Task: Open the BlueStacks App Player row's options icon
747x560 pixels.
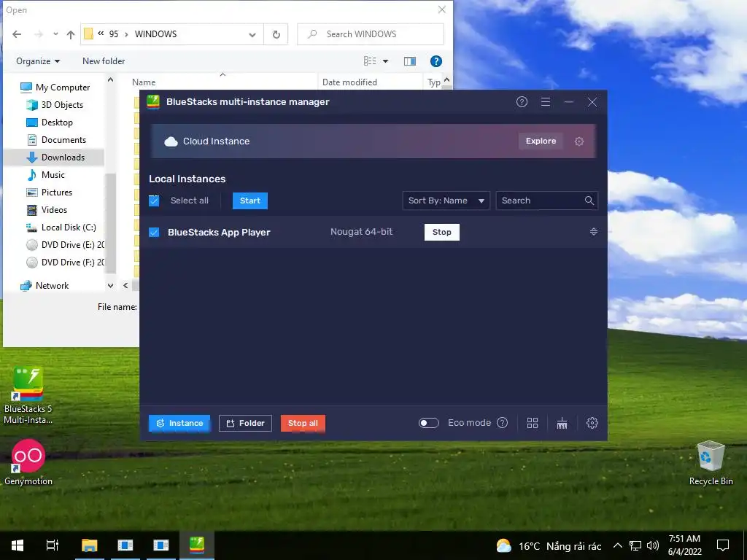Action: (594, 232)
